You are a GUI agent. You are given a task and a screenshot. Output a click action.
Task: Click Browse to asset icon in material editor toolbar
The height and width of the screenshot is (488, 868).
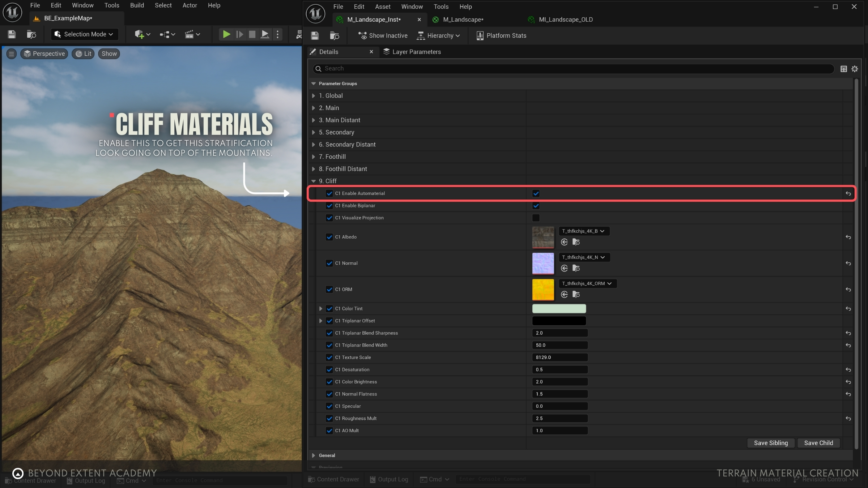point(335,35)
